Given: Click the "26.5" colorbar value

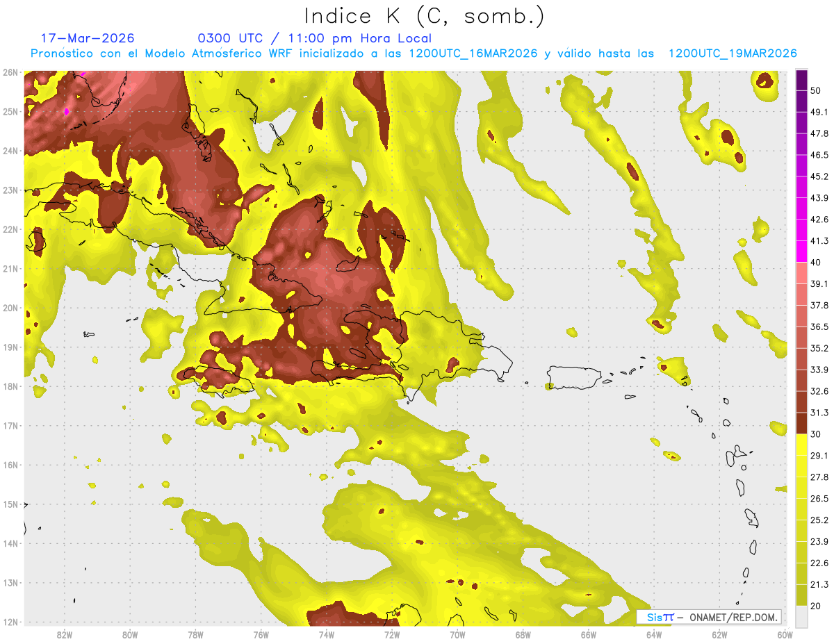Looking at the screenshot, I should pyautogui.click(x=820, y=498).
